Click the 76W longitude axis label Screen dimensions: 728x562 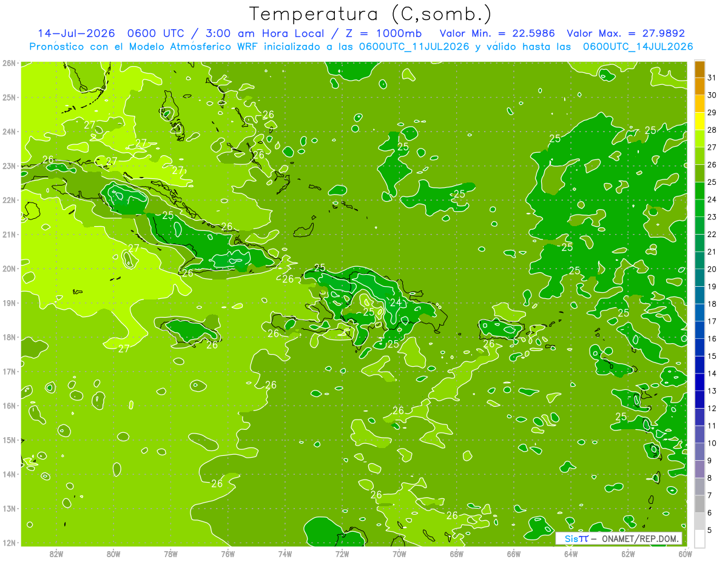click(227, 553)
